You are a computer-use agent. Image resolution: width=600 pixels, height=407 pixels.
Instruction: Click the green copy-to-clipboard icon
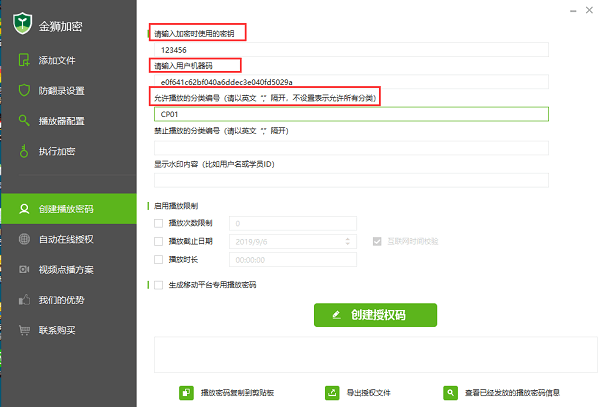[185, 393]
